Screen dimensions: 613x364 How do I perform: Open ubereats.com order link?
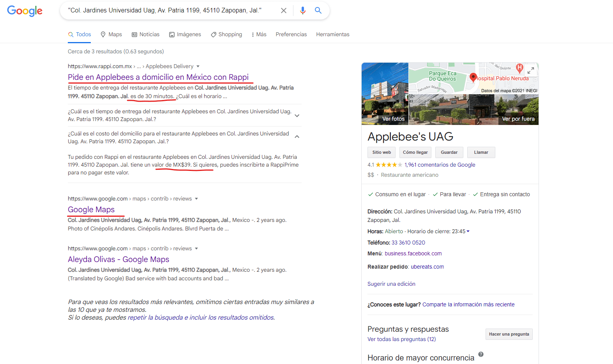pyautogui.click(x=428, y=267)
